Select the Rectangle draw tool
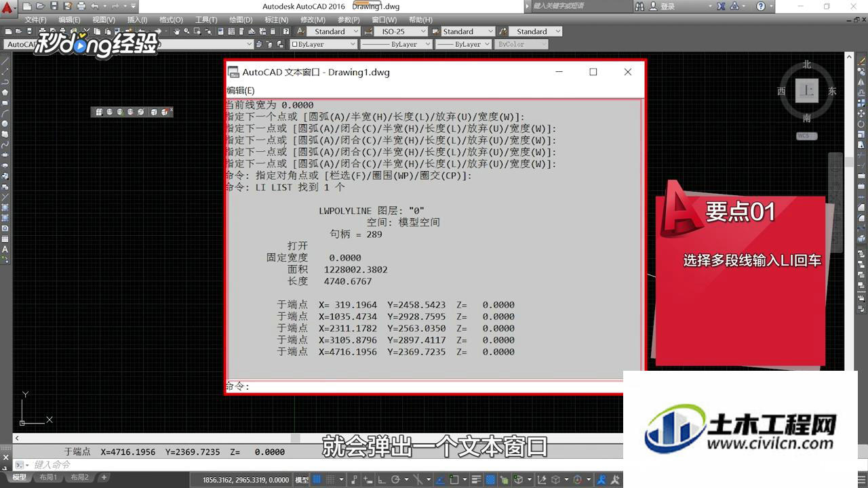The height and width of the screenshot is (488, 868). (x=5, y=102)
